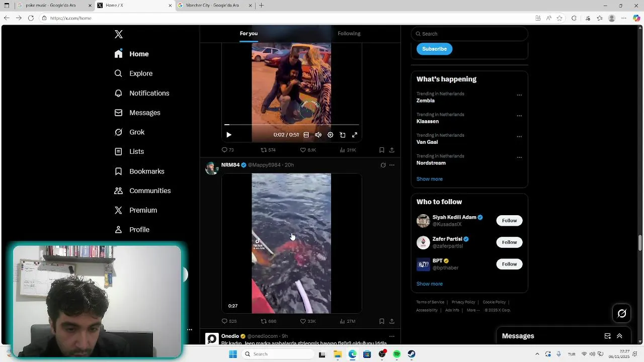Follow BPT account
Image resolution: width=644 pixels, height=362 pixels.
pos(509,264)
